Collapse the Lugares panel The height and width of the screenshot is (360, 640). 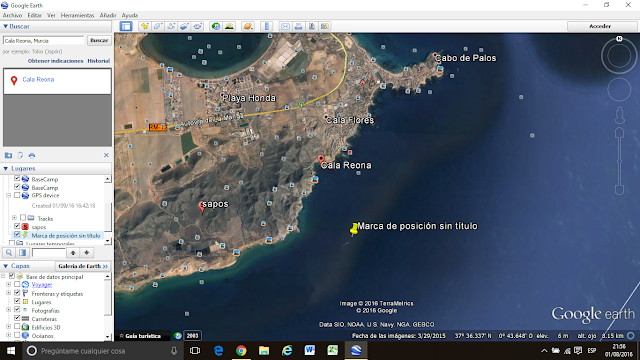tap(6, 168)
